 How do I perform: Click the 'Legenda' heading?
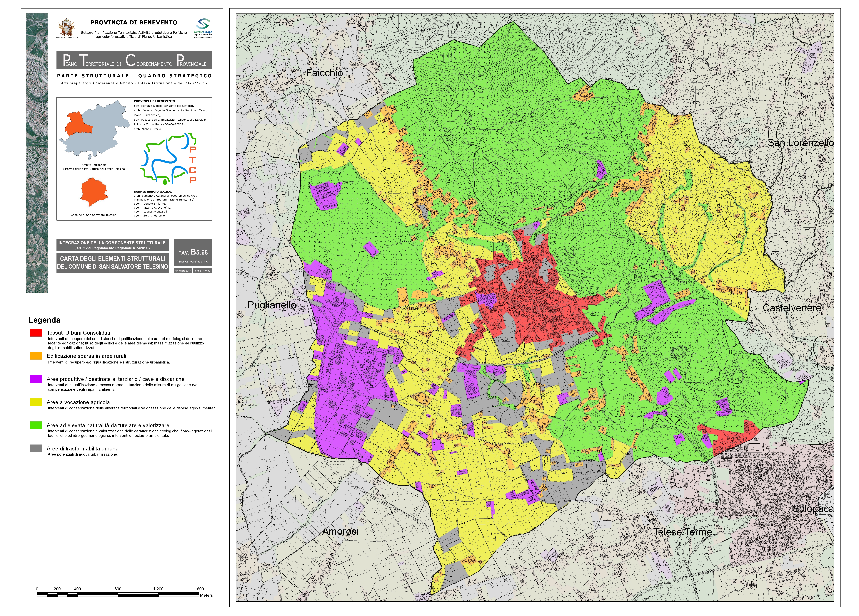[44, 320]
